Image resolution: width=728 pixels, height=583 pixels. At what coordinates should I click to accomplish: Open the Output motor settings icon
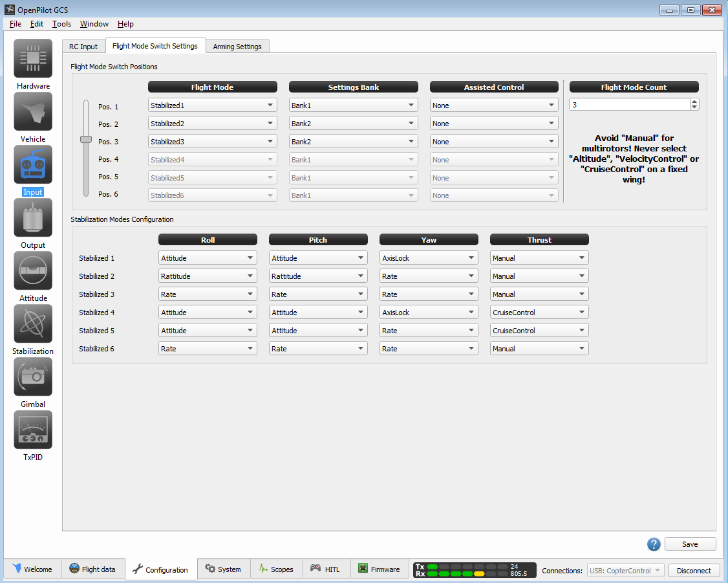[x=33, y=218]
